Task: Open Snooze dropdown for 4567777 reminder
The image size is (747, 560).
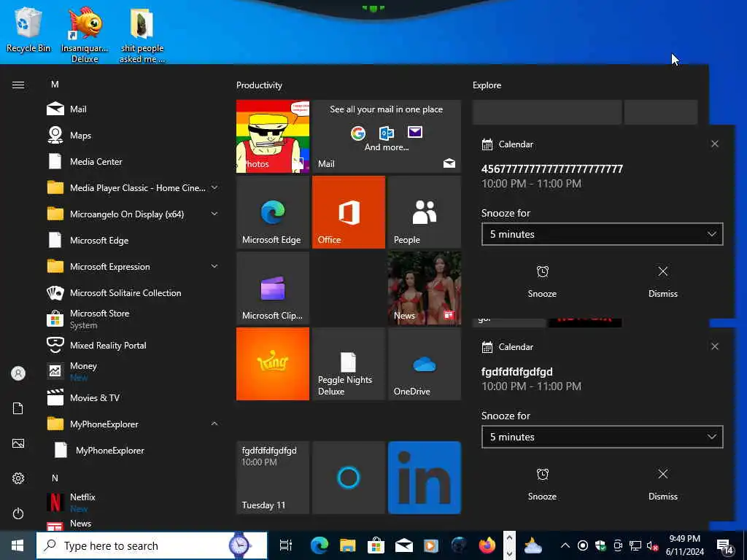Action: click(x=602, y=234)
